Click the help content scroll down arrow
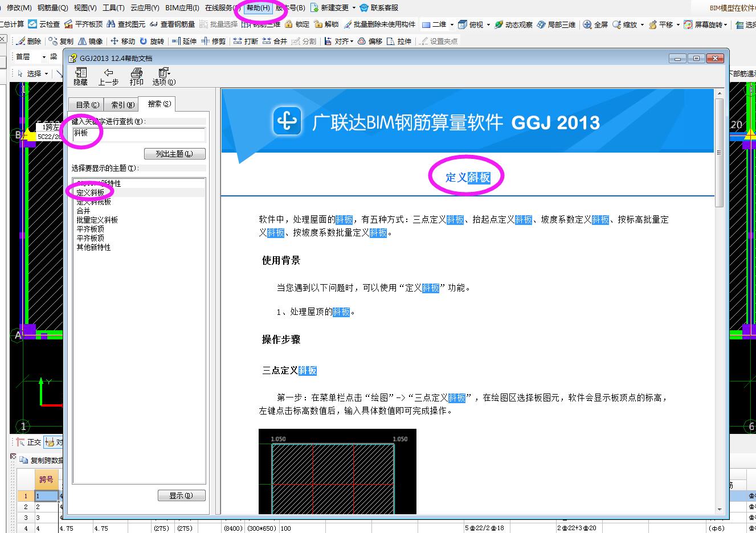756x533 pixels. click(x=719, y=509)
